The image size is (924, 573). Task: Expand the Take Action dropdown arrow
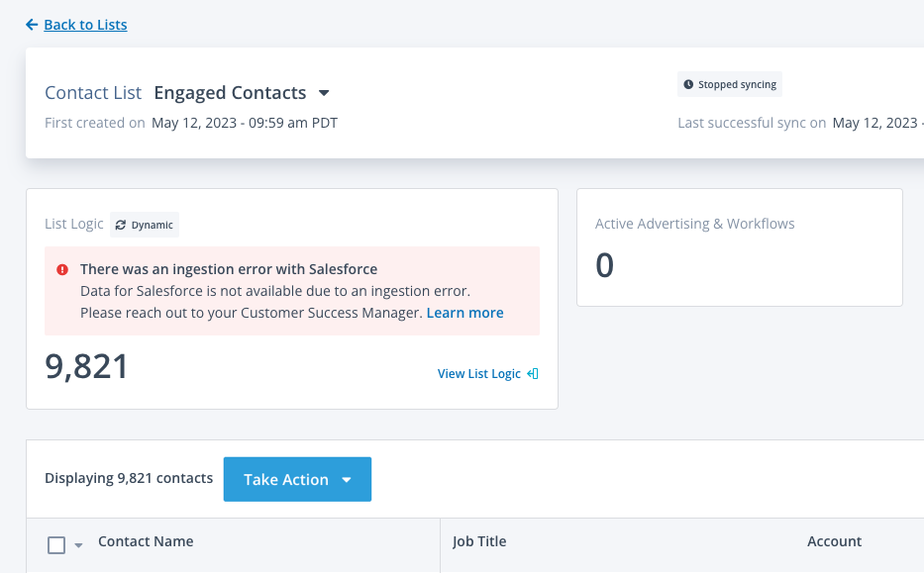coord(347,480)
